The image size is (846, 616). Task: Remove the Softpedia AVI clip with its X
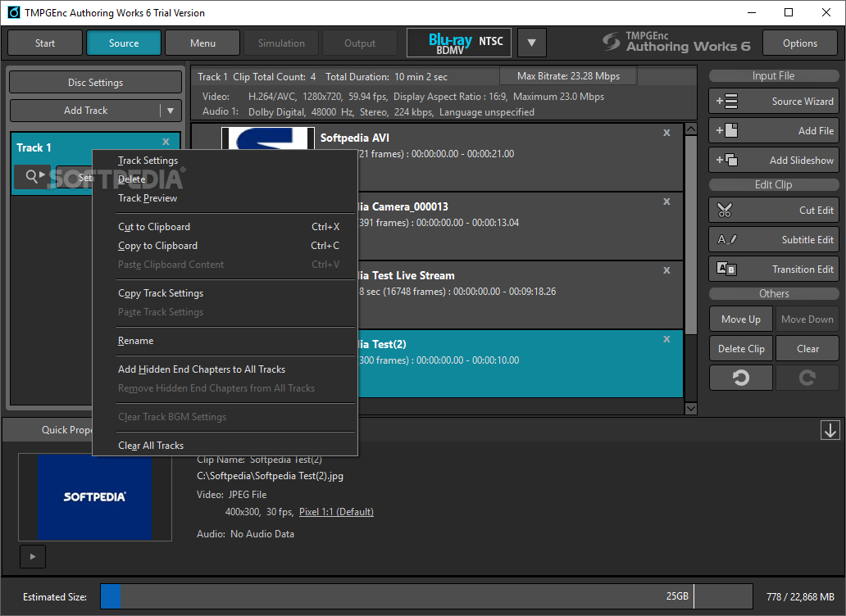point(666,133)
